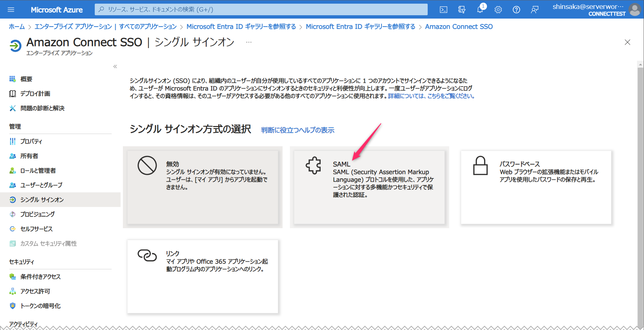The width and height of the screenshot is (644, 330).
Task: Click the プロビジョニング sync icon
Action: (x=13, y=214)
